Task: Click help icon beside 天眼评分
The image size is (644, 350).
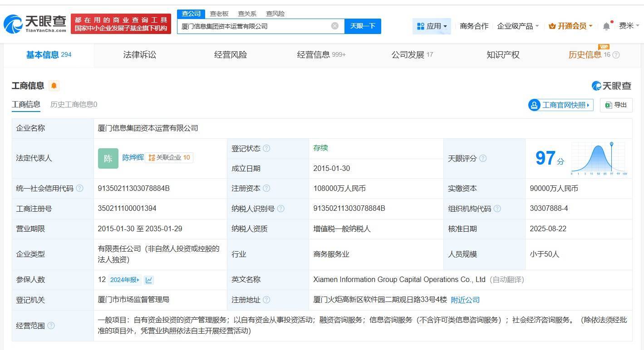Action: coord(483,158)
